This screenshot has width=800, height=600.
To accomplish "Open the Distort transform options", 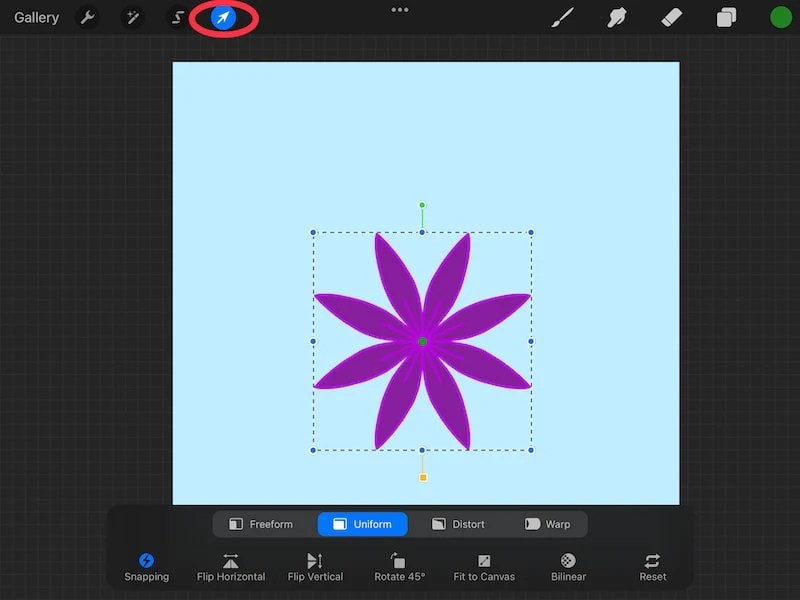I will (x=461, y=523).
